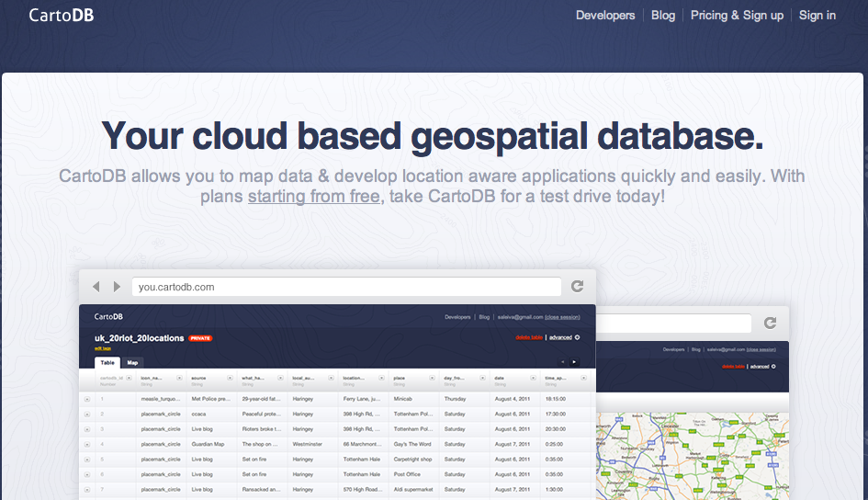Open the time_ap... column dropdown
The height and width of the screenshot is (500, 868).
[x=583, y=378]
